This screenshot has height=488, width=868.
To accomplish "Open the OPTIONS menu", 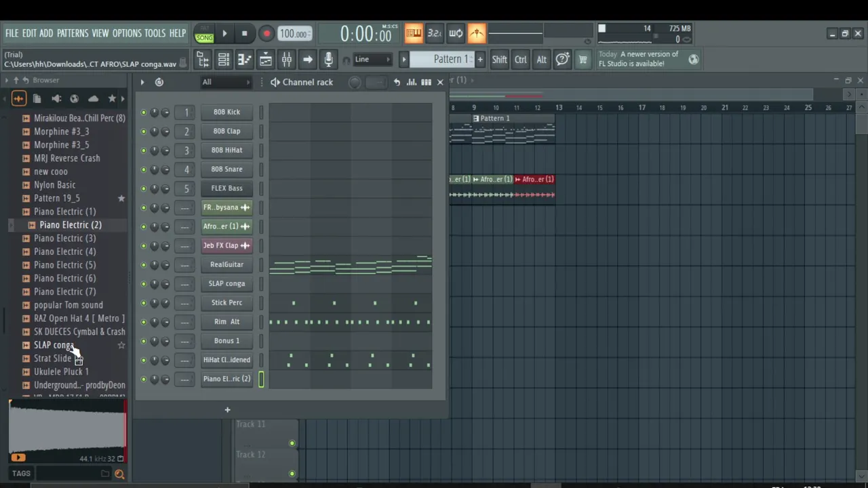I will click(127, 33).
